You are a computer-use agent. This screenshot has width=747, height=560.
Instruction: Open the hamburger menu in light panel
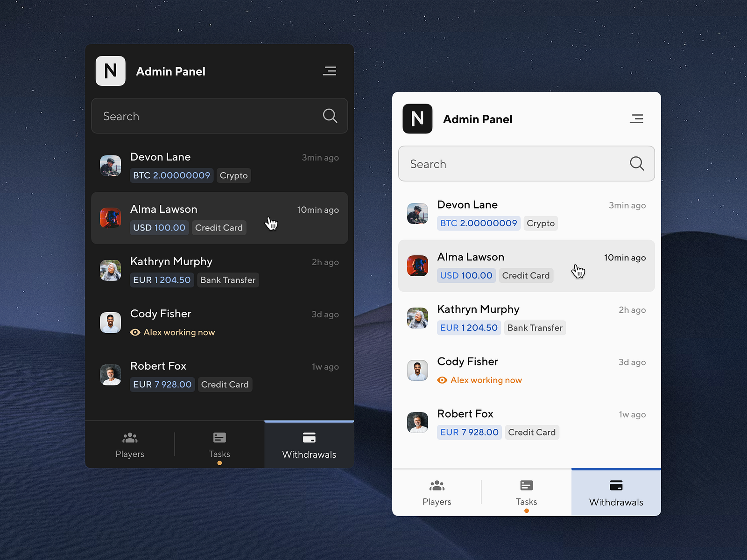tap(637, 119)
